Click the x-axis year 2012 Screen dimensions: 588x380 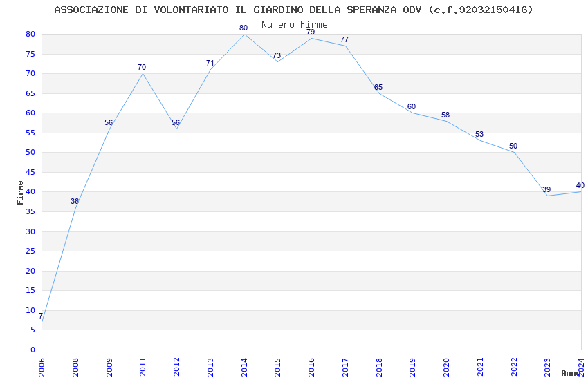pyautogui.click(x=176, y=368)
